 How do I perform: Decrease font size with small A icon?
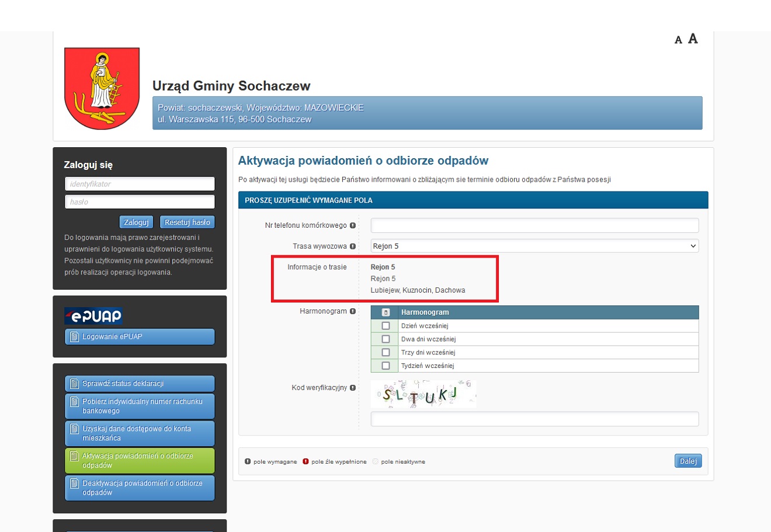tap(678, 40)
